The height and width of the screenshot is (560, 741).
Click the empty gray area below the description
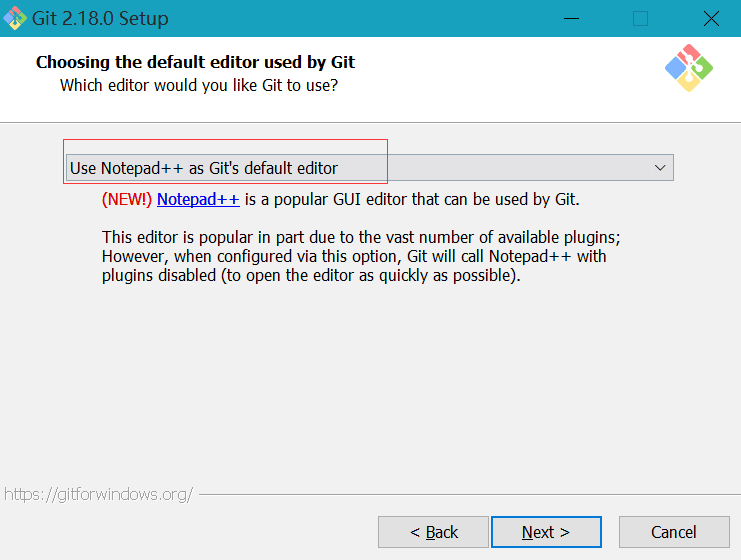point(370,390)
